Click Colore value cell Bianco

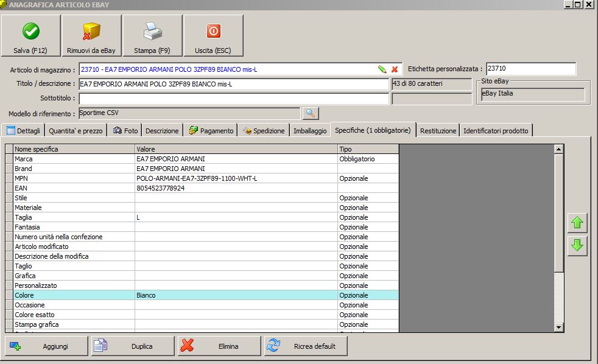(236, 295)
